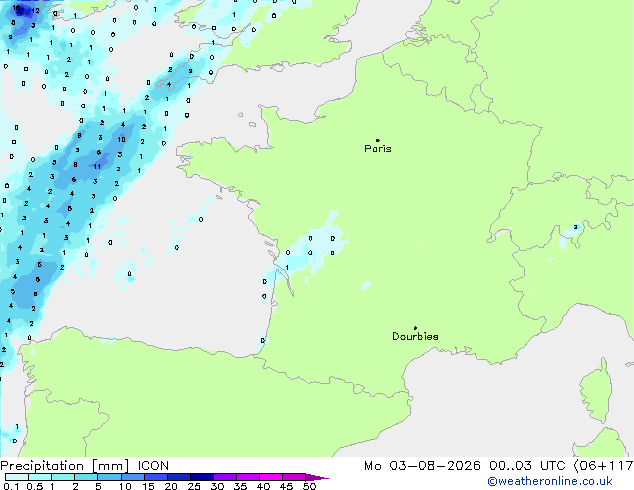Pick the 40–45 mm magenta legend swatch
Viewport: 634px width, 490px height.
click(271, 477)
